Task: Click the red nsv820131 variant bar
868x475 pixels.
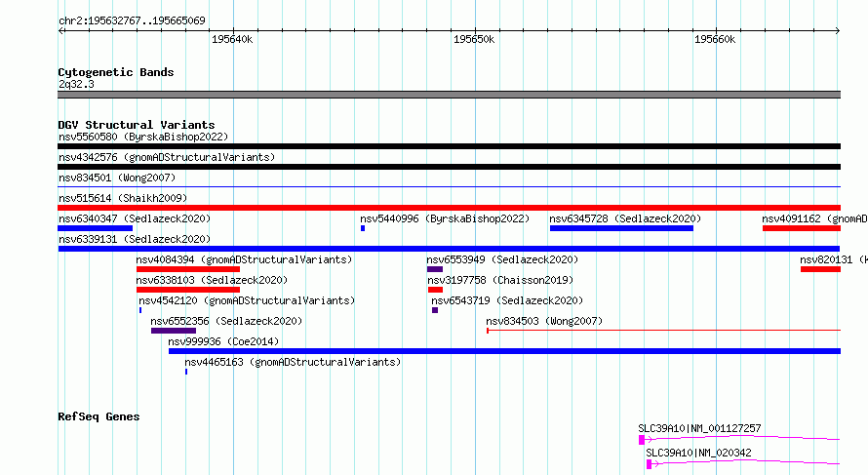Action: [x=820, y=269]
